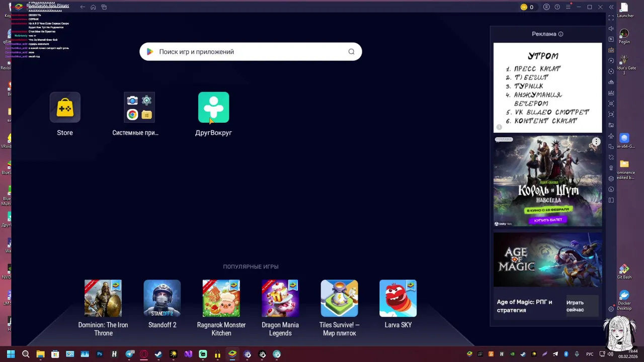The height and width of the screenshot is (362, 644).
Task: Open File Explorer from the taskbar
Action: pyautogui.click(x=40, y=354)
